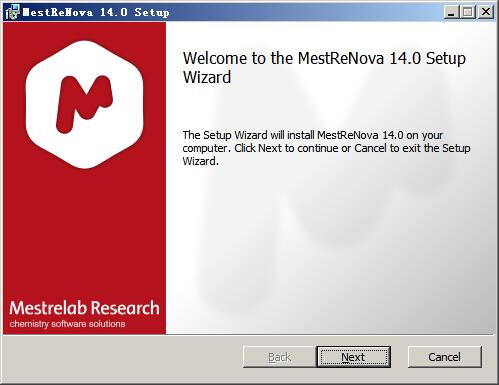This screenshot has height=385, width=499.
Task: Click the 'MestReNova 14.0 Setup' title bar text
Action: pyautogui.click(x=96, y=12)
